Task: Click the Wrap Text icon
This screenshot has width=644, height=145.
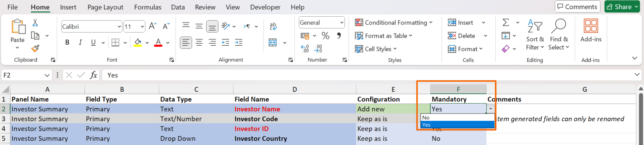Action: click(273, 26)
